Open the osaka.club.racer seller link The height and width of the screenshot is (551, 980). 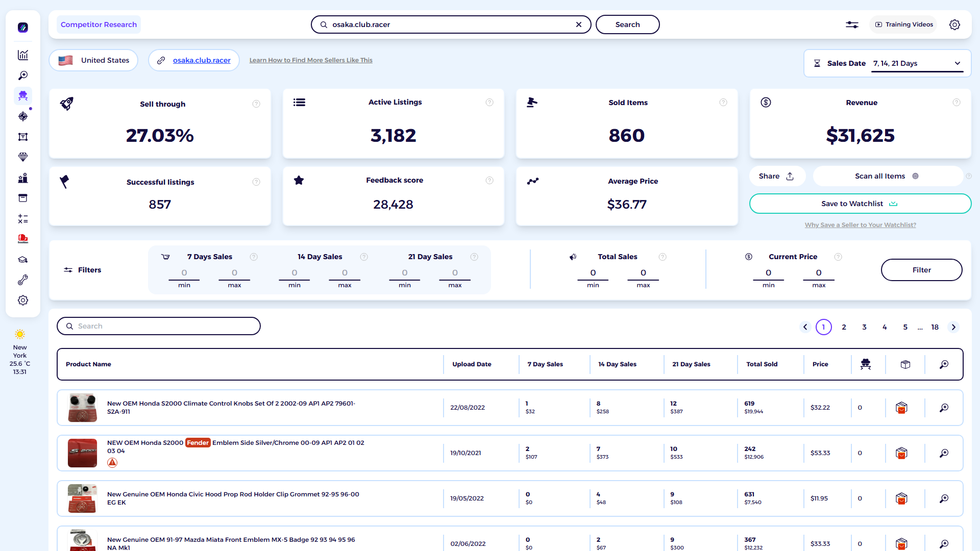coord(202,60)
